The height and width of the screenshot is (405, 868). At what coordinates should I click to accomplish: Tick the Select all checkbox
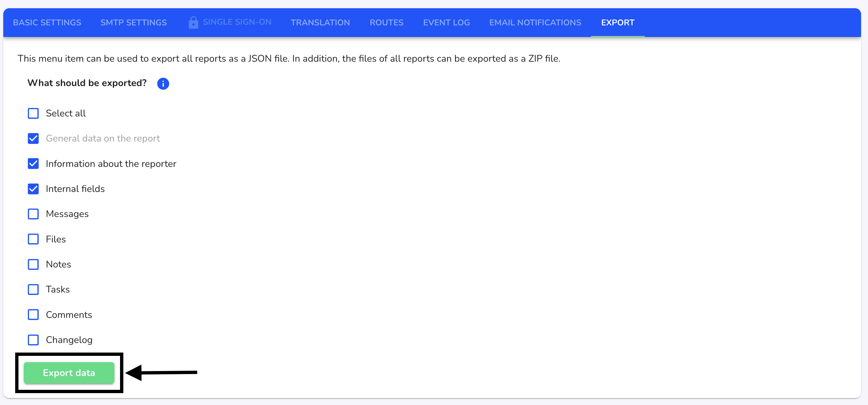click(x=33, y=113)
